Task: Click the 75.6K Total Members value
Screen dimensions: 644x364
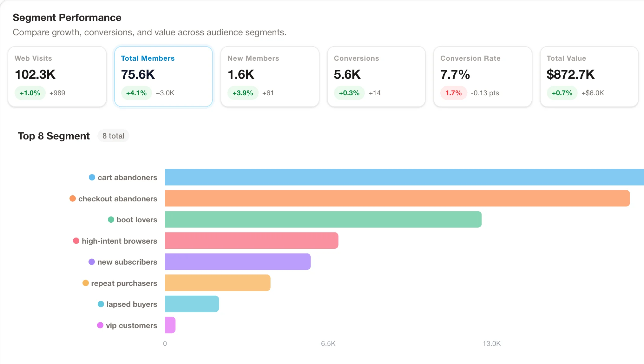Action: coord(138,75)
